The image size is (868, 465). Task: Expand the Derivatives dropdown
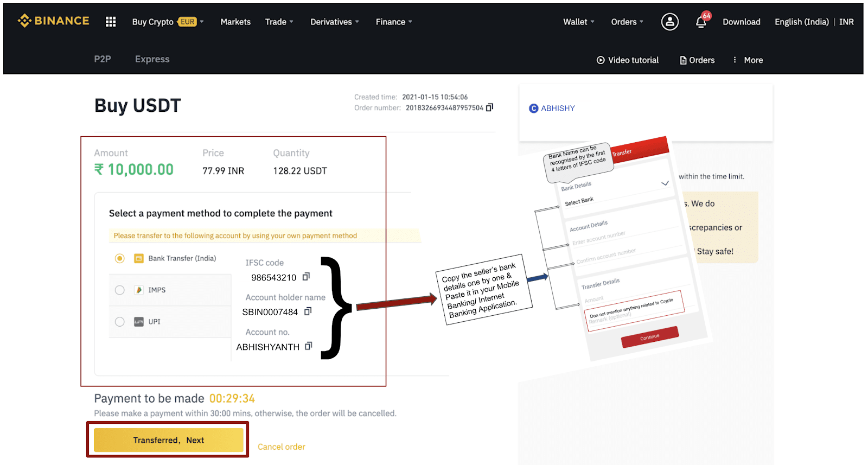click(x=357, y=22)
